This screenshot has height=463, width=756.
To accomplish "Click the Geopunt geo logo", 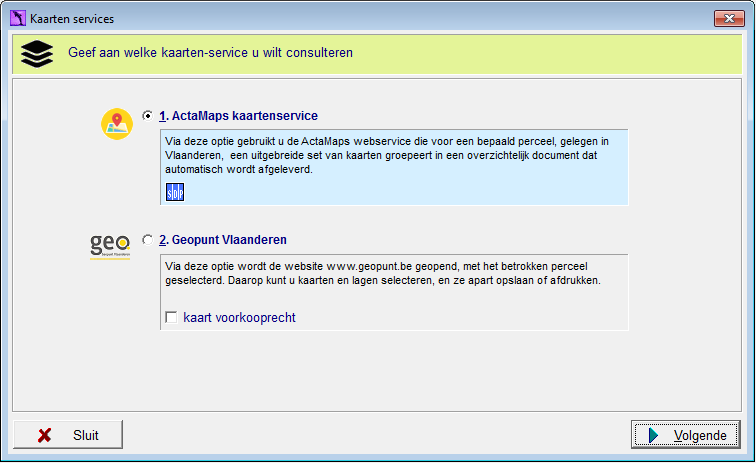I will (110, 246).
